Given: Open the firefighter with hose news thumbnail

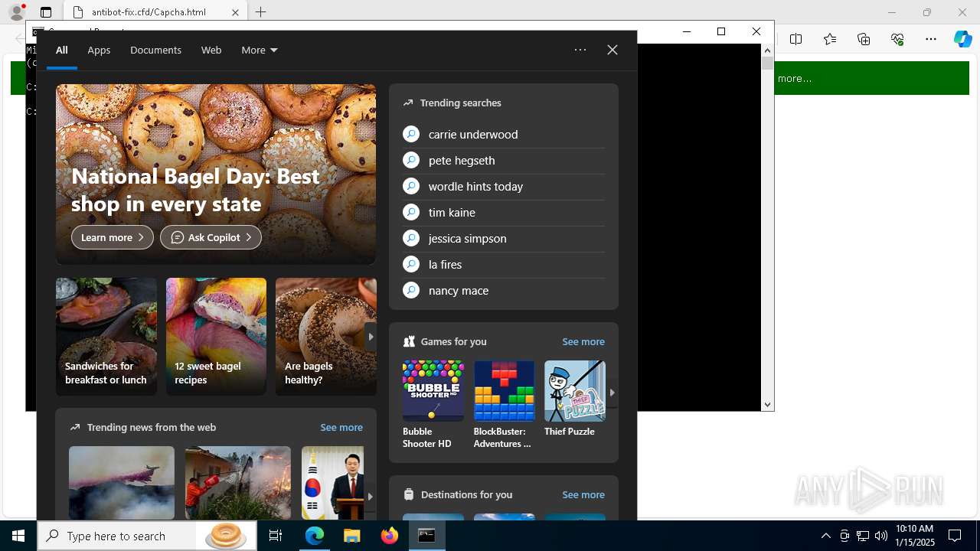Looking at the screenshot, I should coord(238,483).
